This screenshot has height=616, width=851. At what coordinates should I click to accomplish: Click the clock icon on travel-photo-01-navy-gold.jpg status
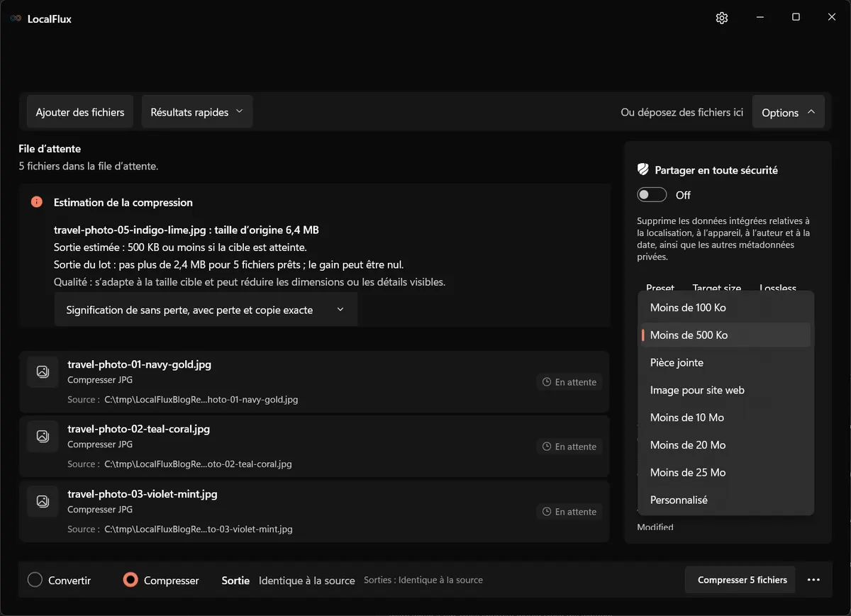pyautogui.click(x=547, y=382)
